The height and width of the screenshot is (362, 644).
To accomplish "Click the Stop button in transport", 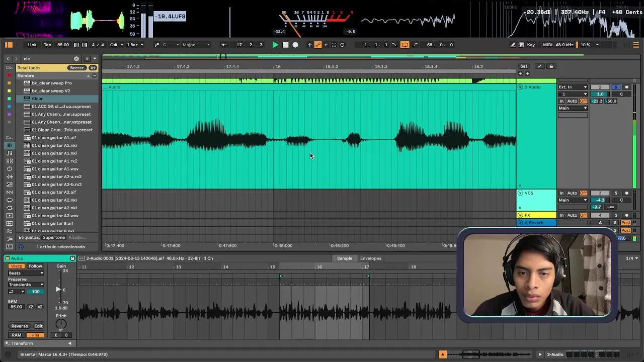I will tap(285, 45).
